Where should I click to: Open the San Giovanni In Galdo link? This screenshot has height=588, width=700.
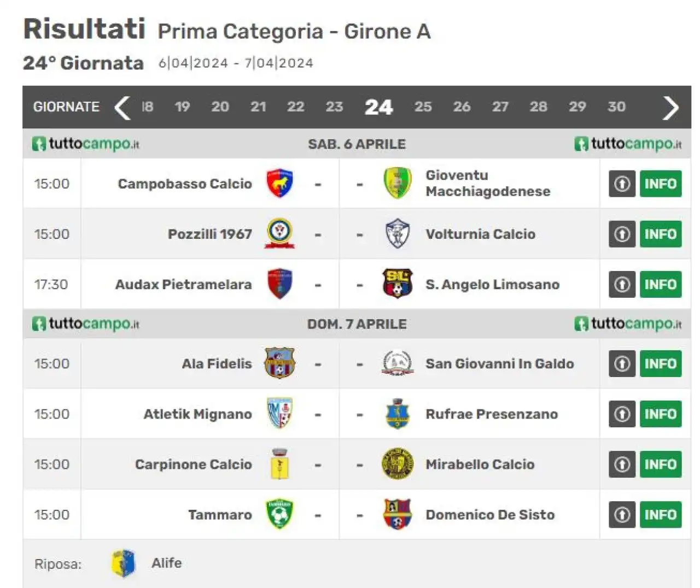(x=500, y=363)
